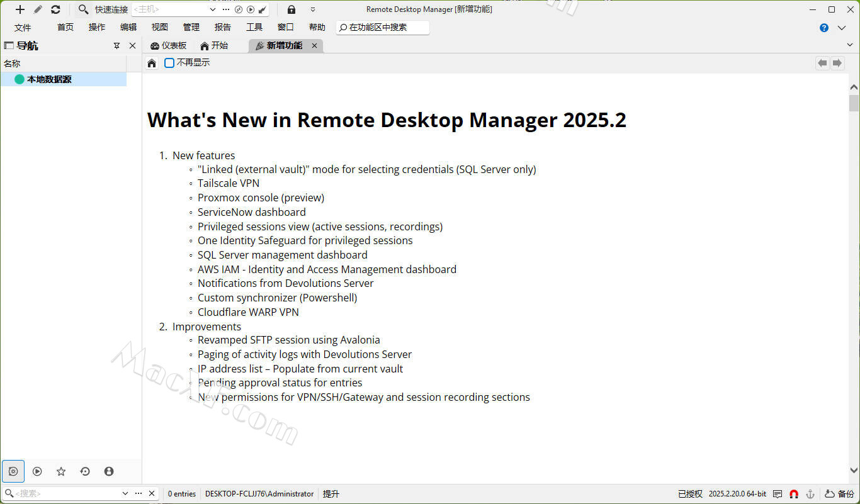Switch to the 仪表板 tab
The image size is (860, 504).
[168, 45]
